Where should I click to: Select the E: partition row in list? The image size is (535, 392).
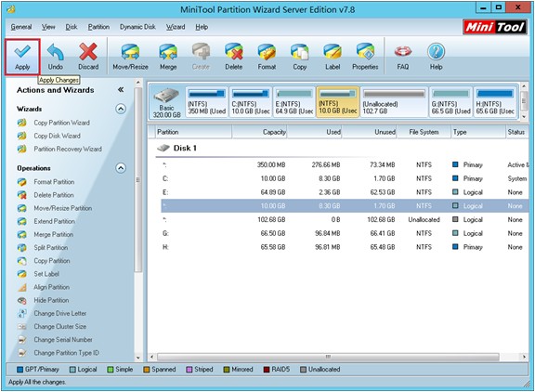pos(345,192)
